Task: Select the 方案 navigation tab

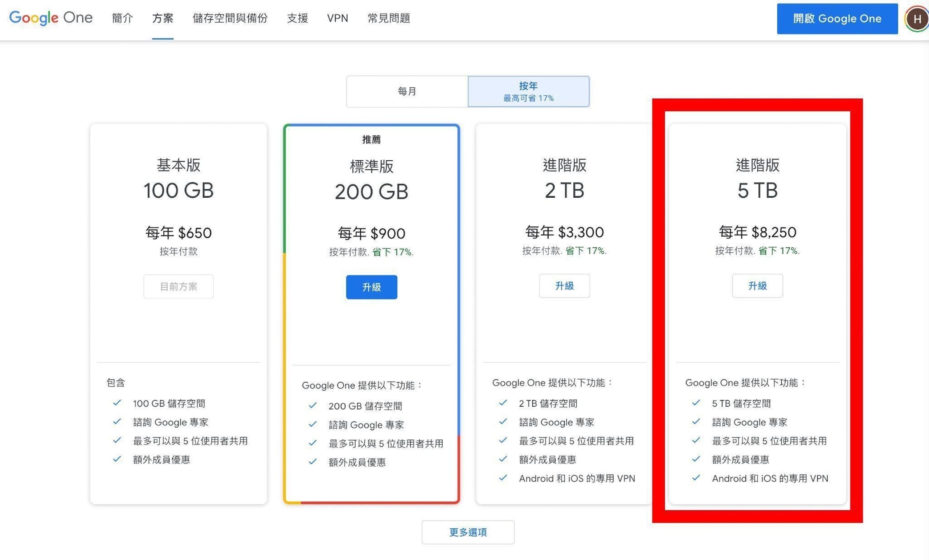Action: [x=163, y=18]
